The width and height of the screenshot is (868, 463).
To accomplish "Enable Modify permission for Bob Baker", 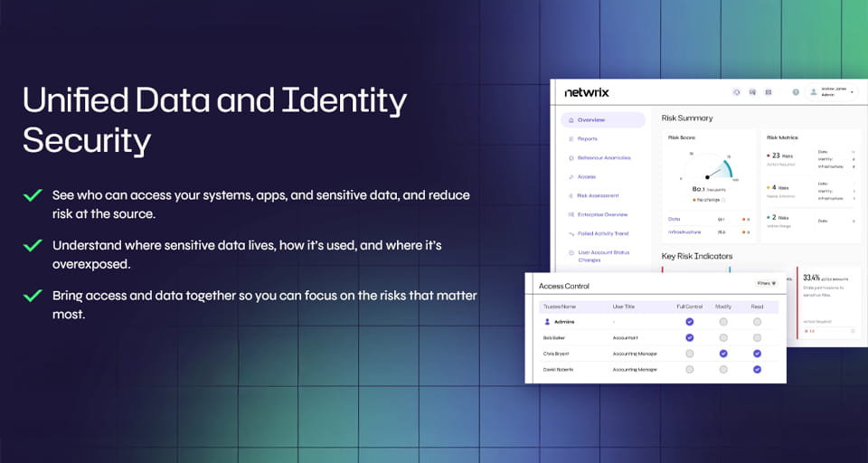I will point(722,337).
